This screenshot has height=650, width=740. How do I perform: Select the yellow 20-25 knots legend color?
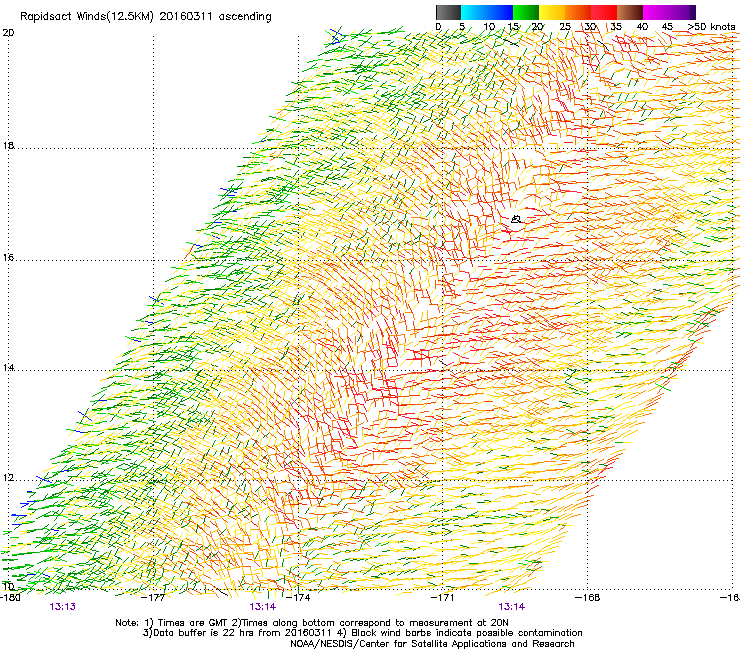(x=552, y=12)
